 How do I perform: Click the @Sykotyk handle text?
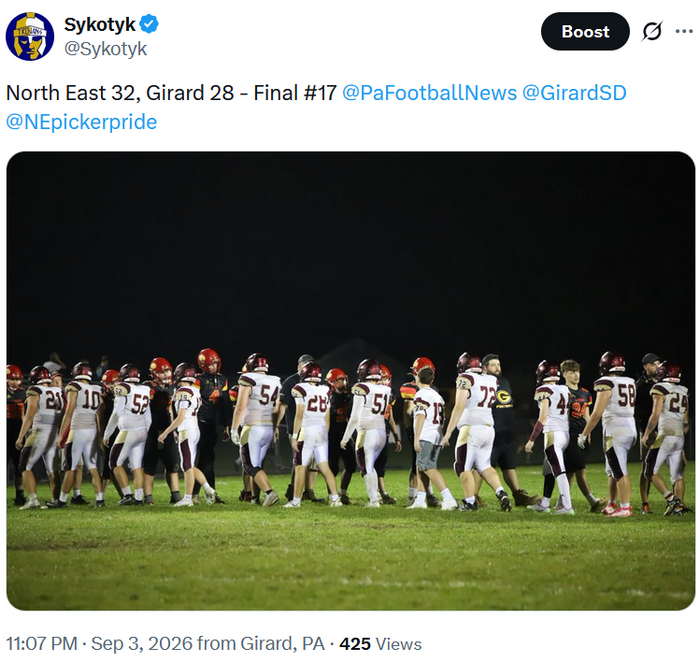coord(105,49)
